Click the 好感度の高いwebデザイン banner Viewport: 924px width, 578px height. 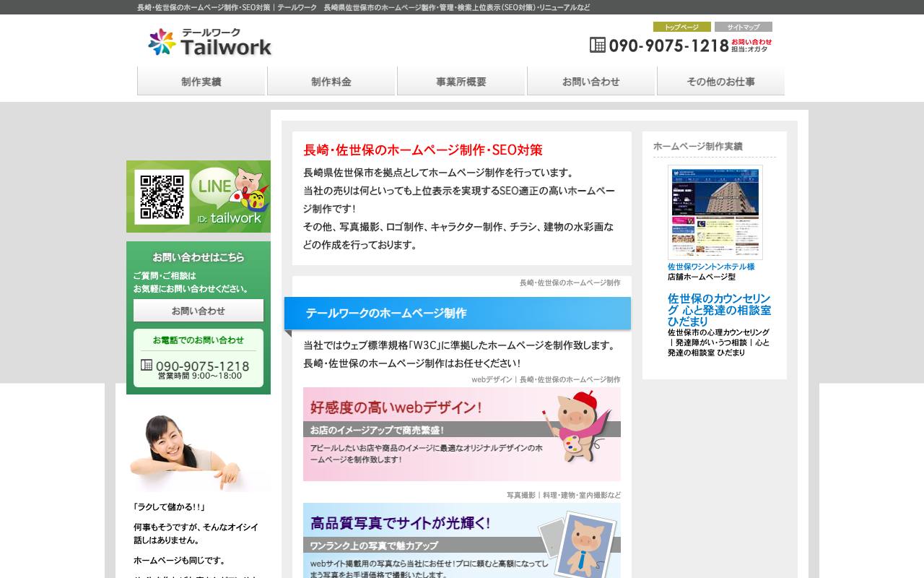[x=462, y=434]
